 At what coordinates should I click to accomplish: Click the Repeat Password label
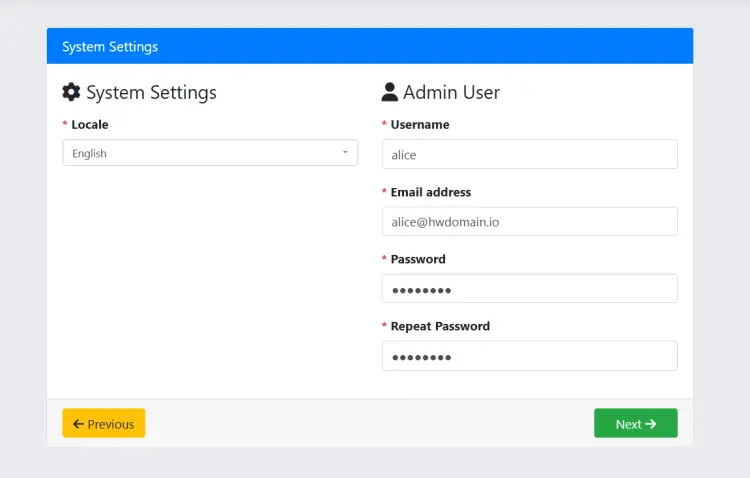(x=440, y=326)
